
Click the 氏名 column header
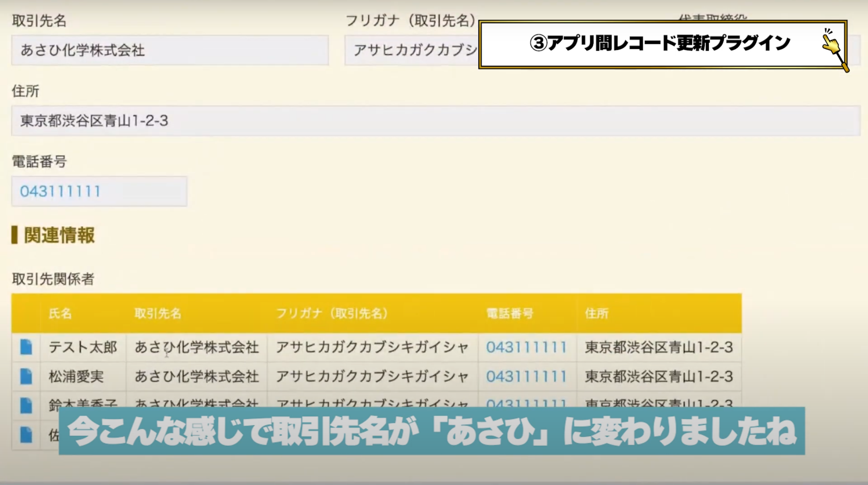coord(60,313)
